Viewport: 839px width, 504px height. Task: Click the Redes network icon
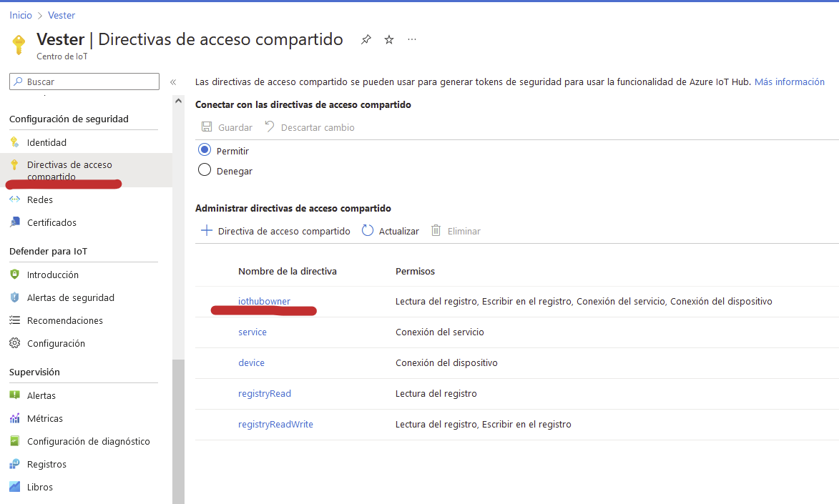(14, 199)
